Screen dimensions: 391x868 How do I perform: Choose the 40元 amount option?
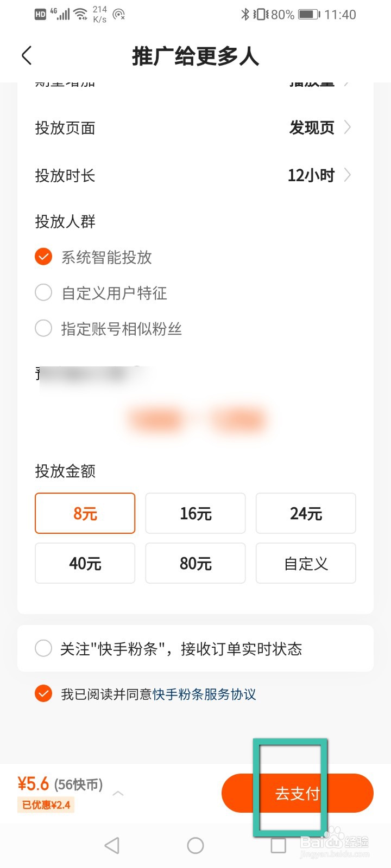85,563
